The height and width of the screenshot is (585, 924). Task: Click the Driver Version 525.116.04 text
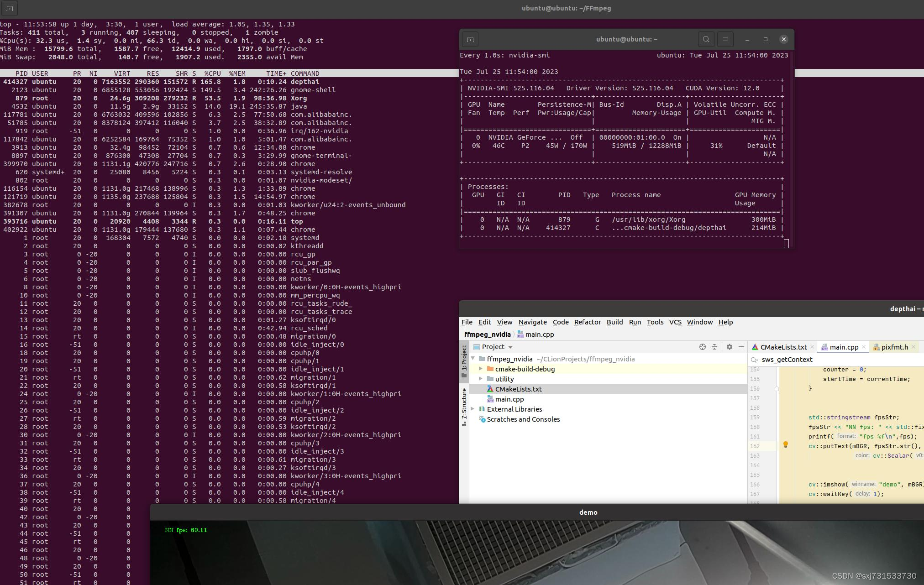click(619, 88)
